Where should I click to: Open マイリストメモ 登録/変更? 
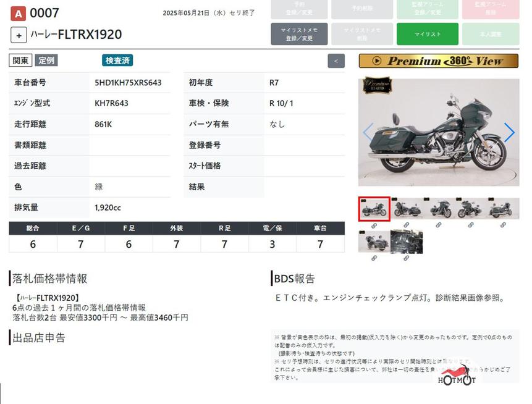(299, 34)
